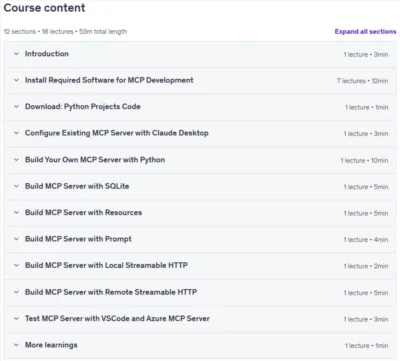Click the More learnings section title
This screenshot has width=400, height=361.
[x=51, y=345]
